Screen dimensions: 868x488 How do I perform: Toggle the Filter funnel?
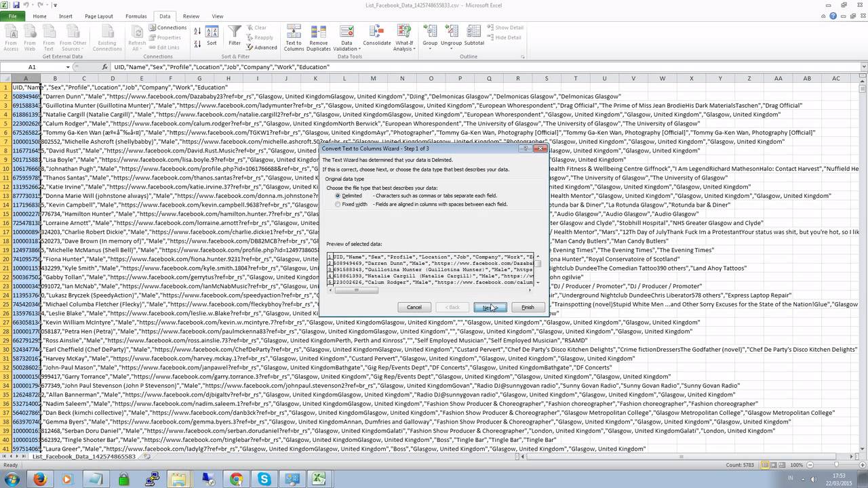tap(235, 37)
